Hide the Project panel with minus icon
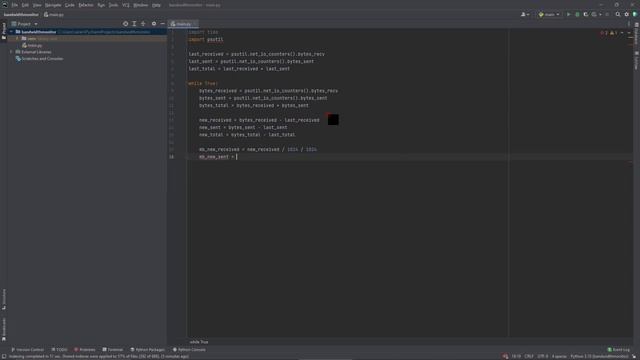This screenshot has height=360, width=640. [162, 24]
